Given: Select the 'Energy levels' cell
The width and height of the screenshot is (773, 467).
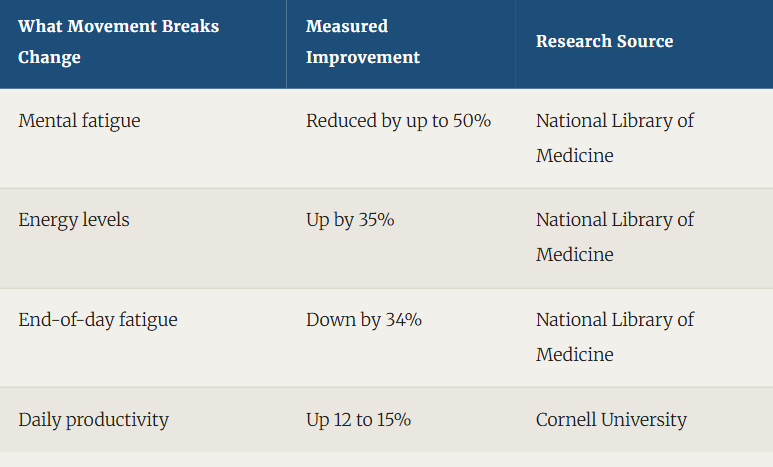Looking at the screenshot, I should coord(74,220).
